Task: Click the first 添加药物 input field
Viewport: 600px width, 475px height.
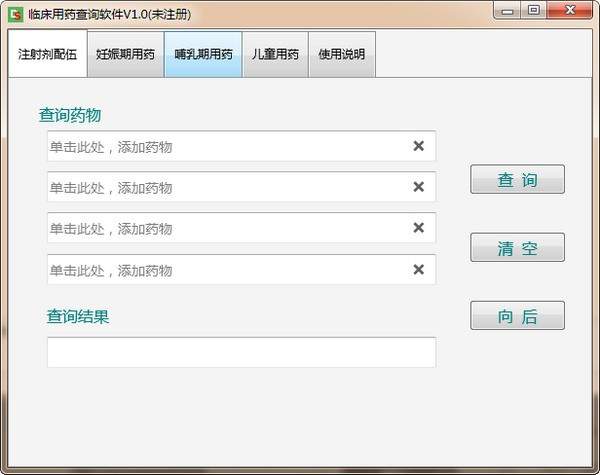Action: tap(225, 147)
